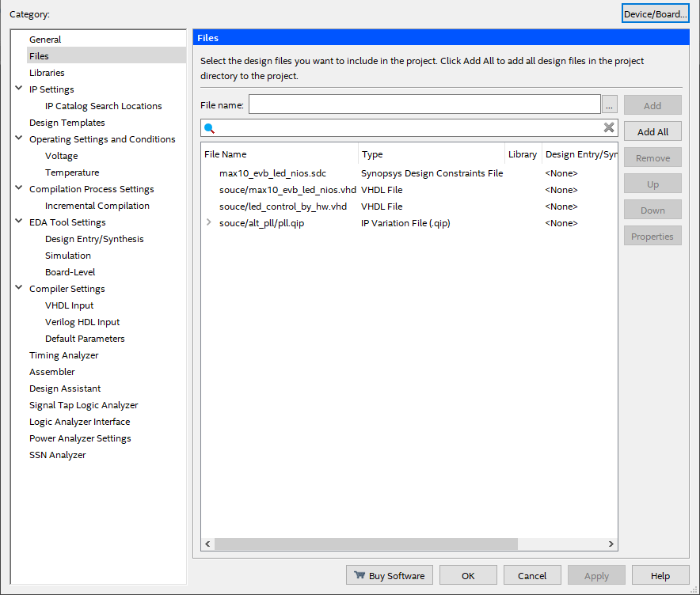Open Timing Analyzer category
Viewport: 700px width, 595px height.
[64, 355]
